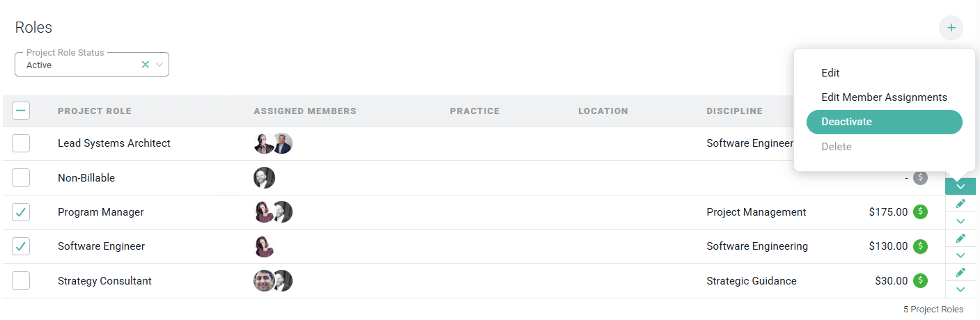Expand the Software Engineer row actions chevron
Screen dimensions: 980x320
click(x=960, y=255)
